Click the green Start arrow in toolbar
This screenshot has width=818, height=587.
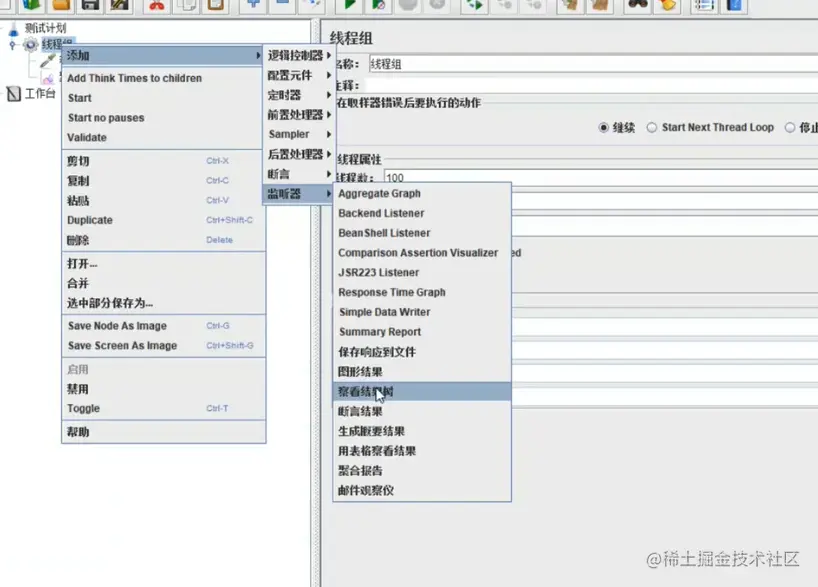(x=349, y=5)
